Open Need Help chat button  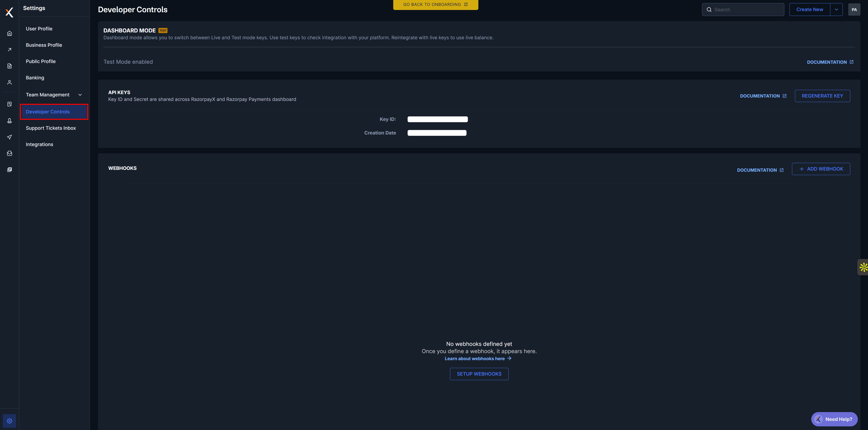click(834, 419)
